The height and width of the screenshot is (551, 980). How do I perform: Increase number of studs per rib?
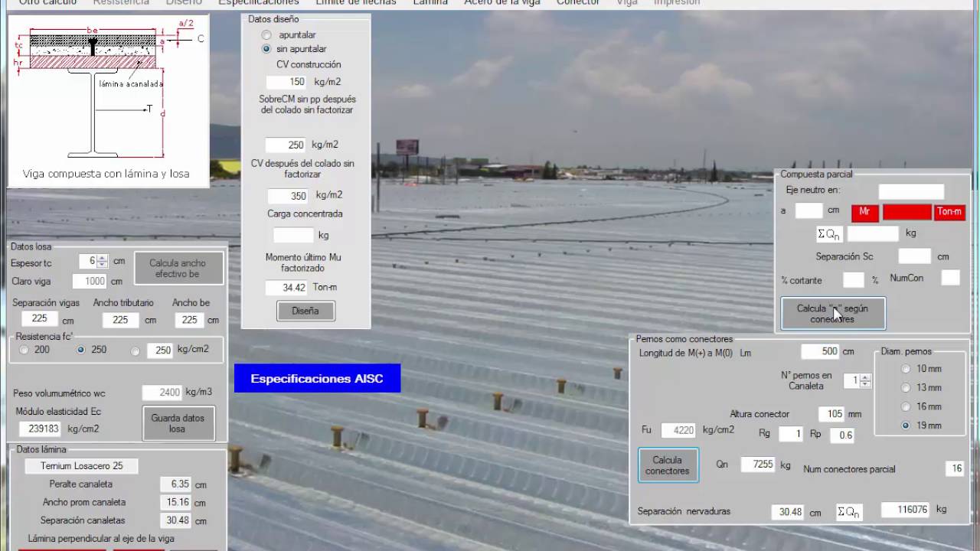tap(866, 377)
